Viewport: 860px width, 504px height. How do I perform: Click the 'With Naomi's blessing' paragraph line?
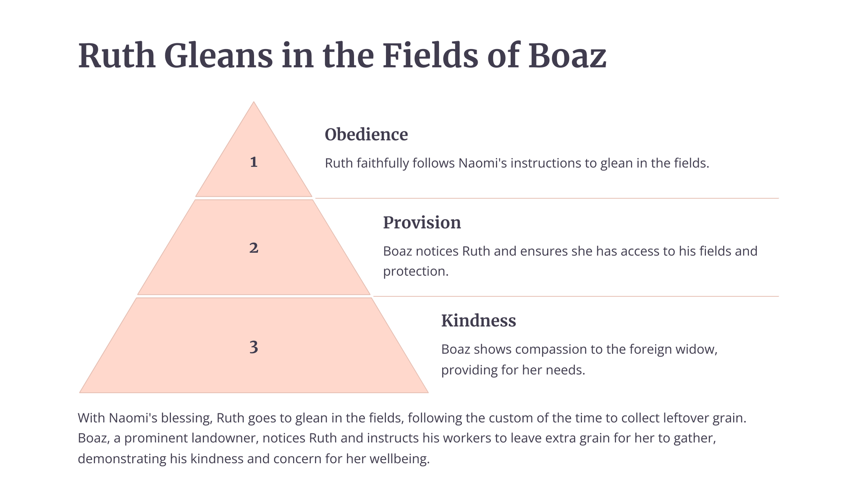[412, 418]
